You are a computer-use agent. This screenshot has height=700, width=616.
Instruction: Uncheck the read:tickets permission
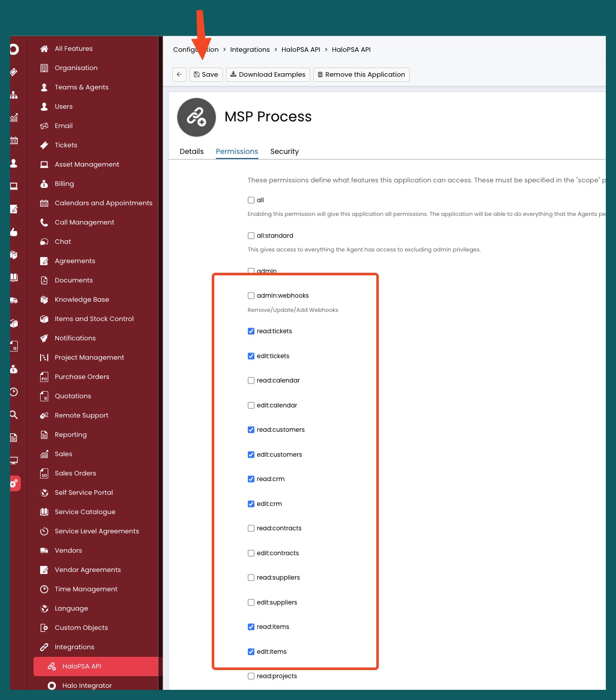click(x=251, y=331)
